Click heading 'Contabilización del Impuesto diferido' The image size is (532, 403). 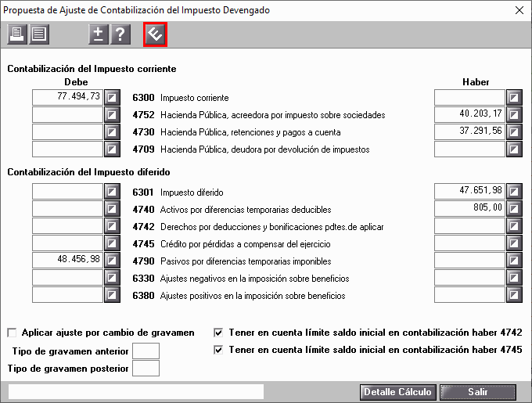tap(88, 172)
